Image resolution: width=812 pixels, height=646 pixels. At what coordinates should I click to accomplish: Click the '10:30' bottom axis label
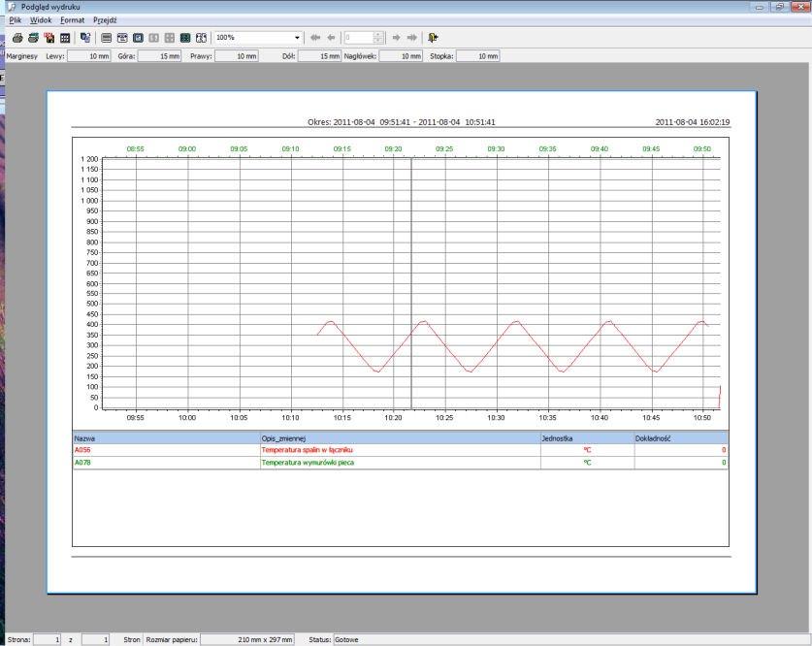tap(496, 418)
